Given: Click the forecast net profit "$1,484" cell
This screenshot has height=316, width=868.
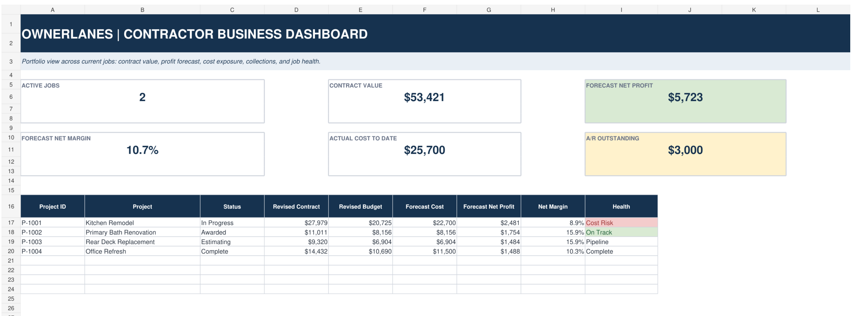Looking at the screenshot, I should pyautogui.click(x=489, y=242).
